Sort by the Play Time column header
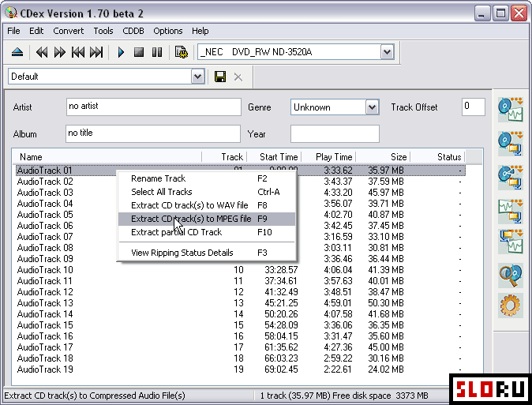 click(x=328, y=157)
